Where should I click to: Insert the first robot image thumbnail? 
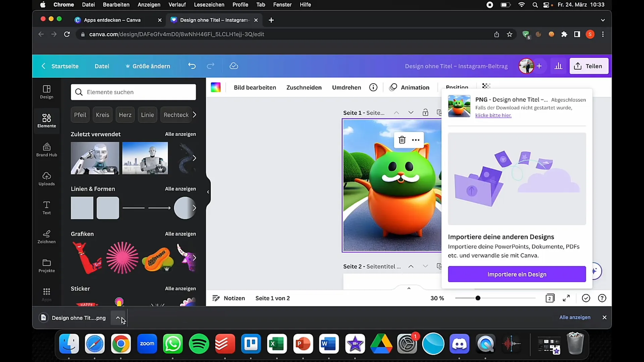(x=95, y=158)
